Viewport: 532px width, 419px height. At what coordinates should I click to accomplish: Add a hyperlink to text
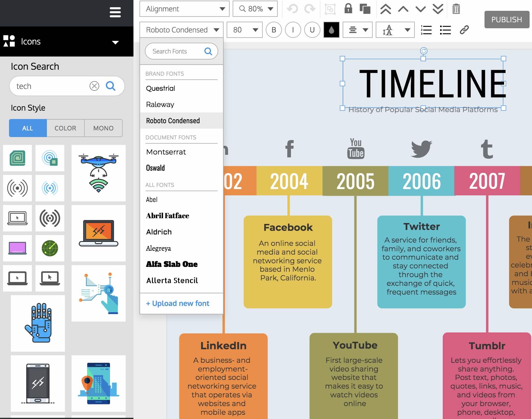(x=464, y=30)
